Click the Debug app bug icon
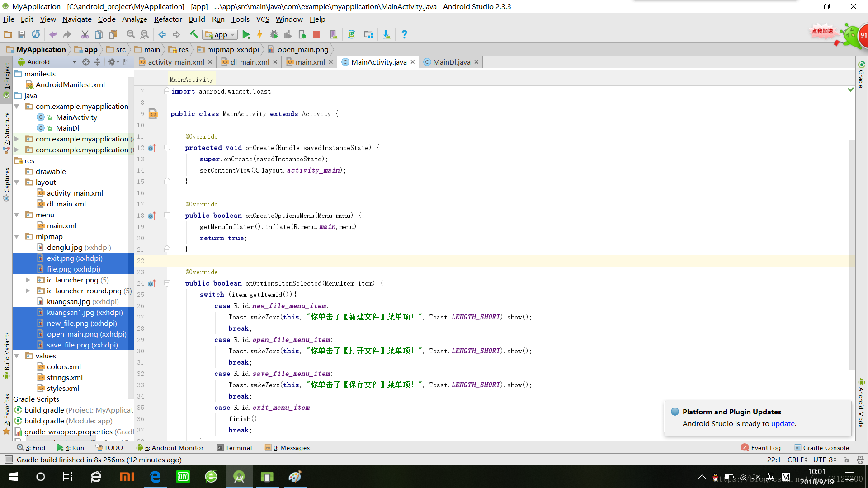868x488 pixels. [x=274, y=34]
